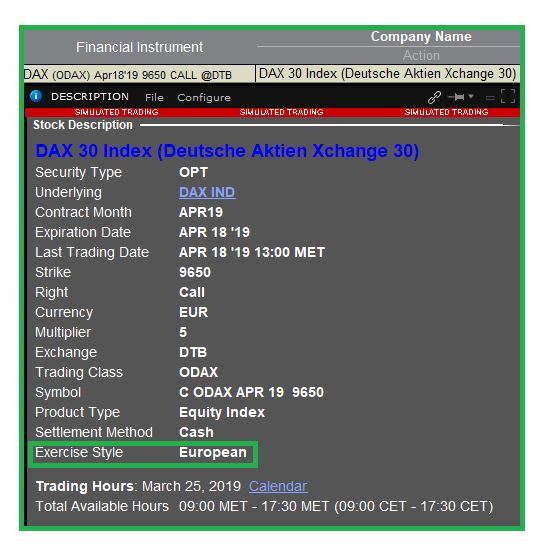This screenshot has height=557, width=542.
Task: Click the Call right value
Action: (192, 292)
